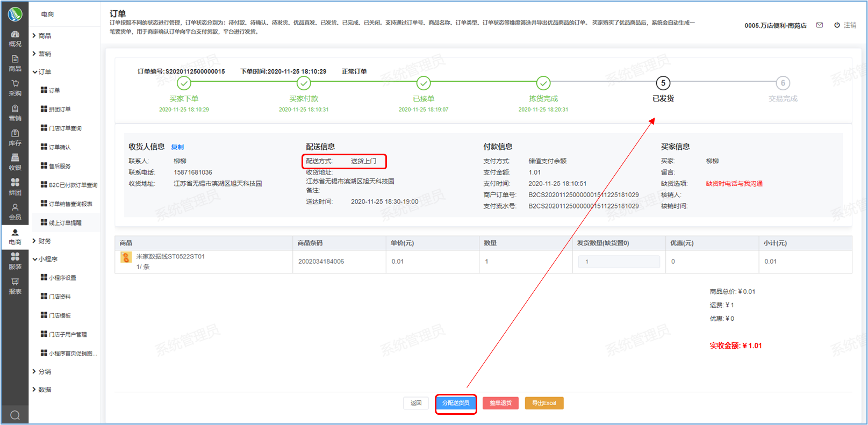Click the 米家数据线 product thumbnail image
Image resolution: width=868 pixels, height=425 pixels.
click(126, 257)
